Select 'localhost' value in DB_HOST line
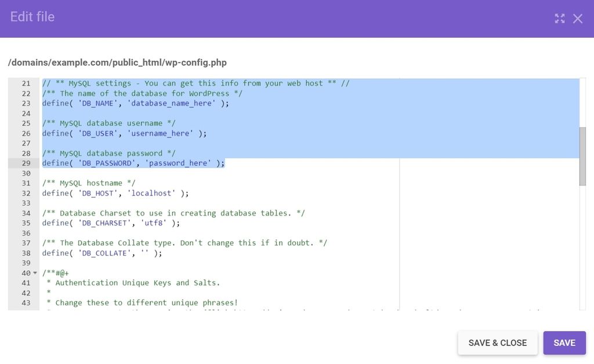594x364 pixels. click(x=151, y=193)
